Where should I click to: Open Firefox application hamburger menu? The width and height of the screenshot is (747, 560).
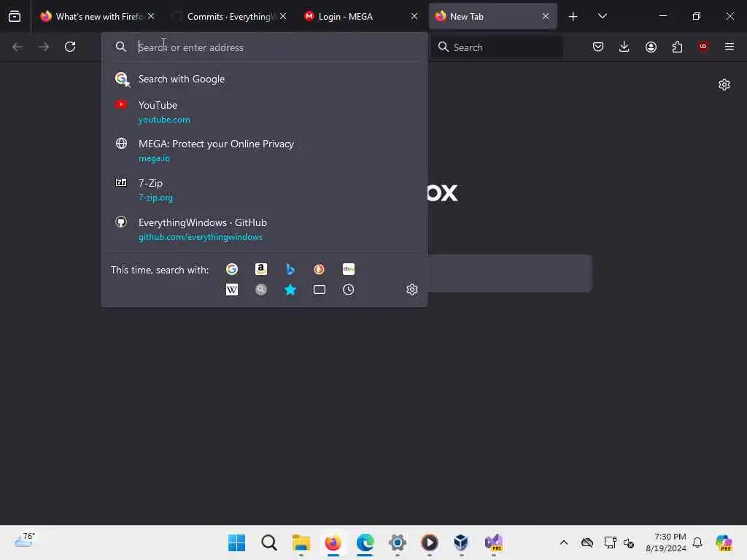pyautogui.click(x=729, y=47)
